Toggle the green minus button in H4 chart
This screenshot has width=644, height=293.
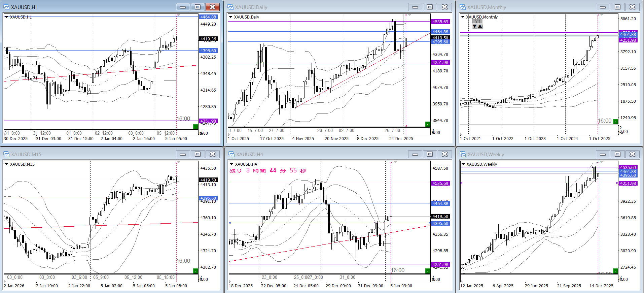click(428, 271)
